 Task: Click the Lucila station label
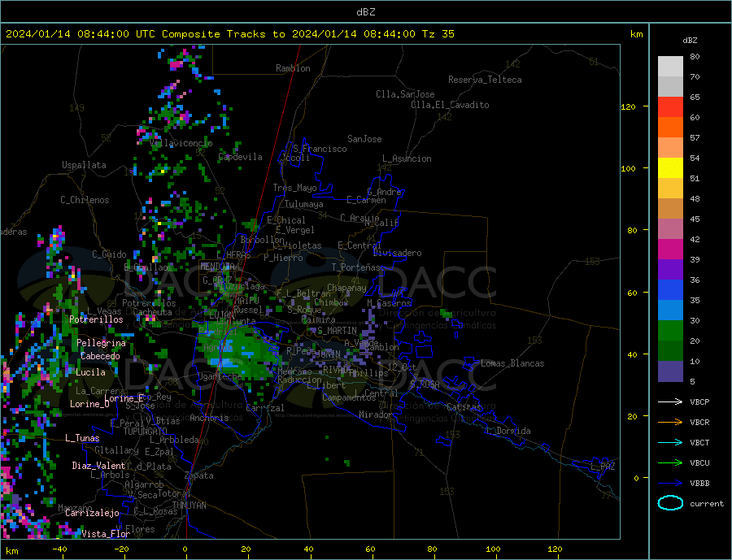[x=90, y=372]
